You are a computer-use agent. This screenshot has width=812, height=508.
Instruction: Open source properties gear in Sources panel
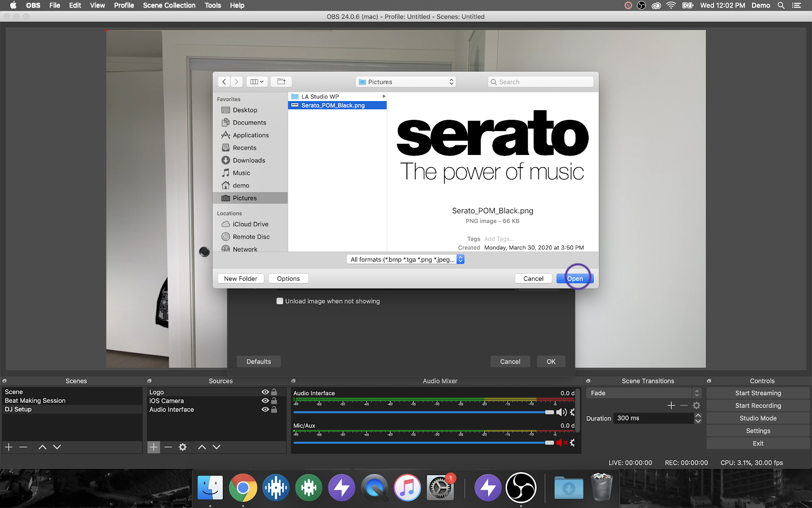[183, 447]
